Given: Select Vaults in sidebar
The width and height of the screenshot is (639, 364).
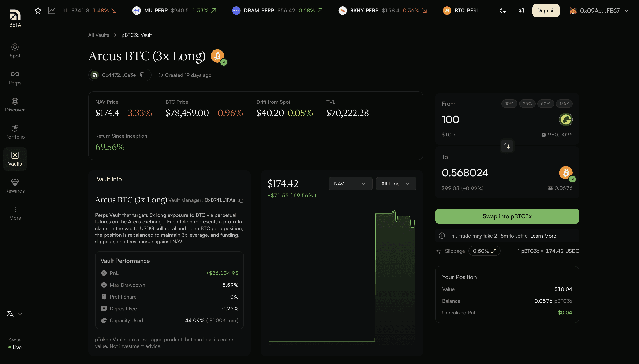Looking at the screenshot, I should [x=15, y=159].
